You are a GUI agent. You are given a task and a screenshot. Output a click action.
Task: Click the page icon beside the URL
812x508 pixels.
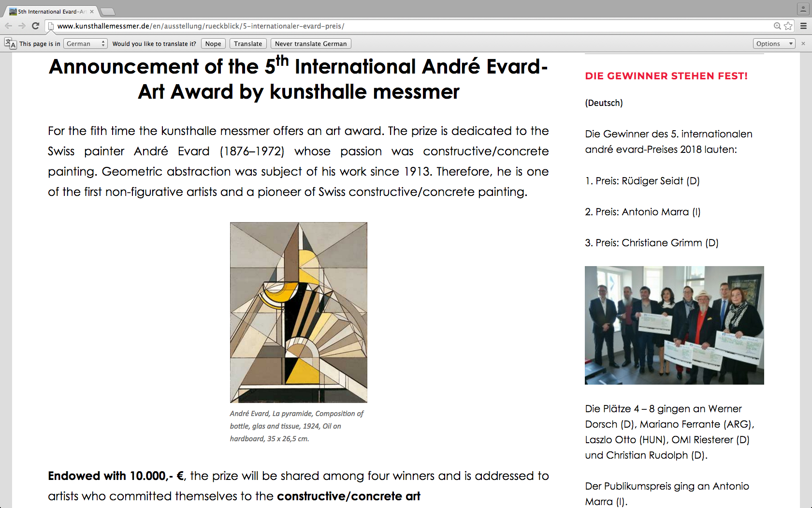pyautogui.click(x=51, y=26)
